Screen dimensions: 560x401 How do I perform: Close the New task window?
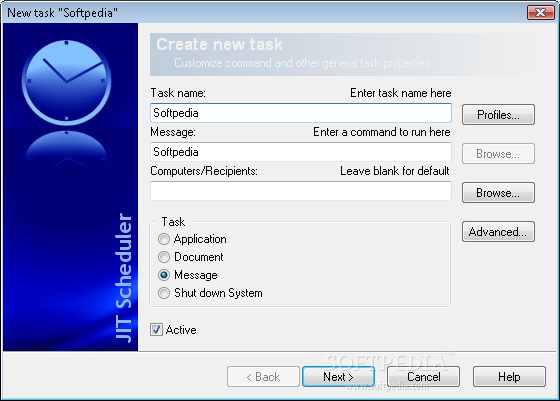540,12
